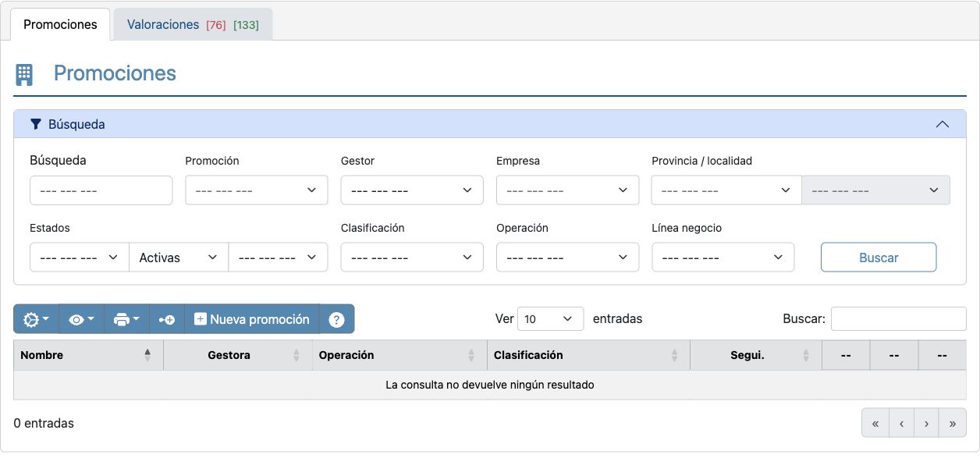Click the funnel filter icon in Búsqueda header
This screenshot has height=476, width=980.
tap(35, 124)
